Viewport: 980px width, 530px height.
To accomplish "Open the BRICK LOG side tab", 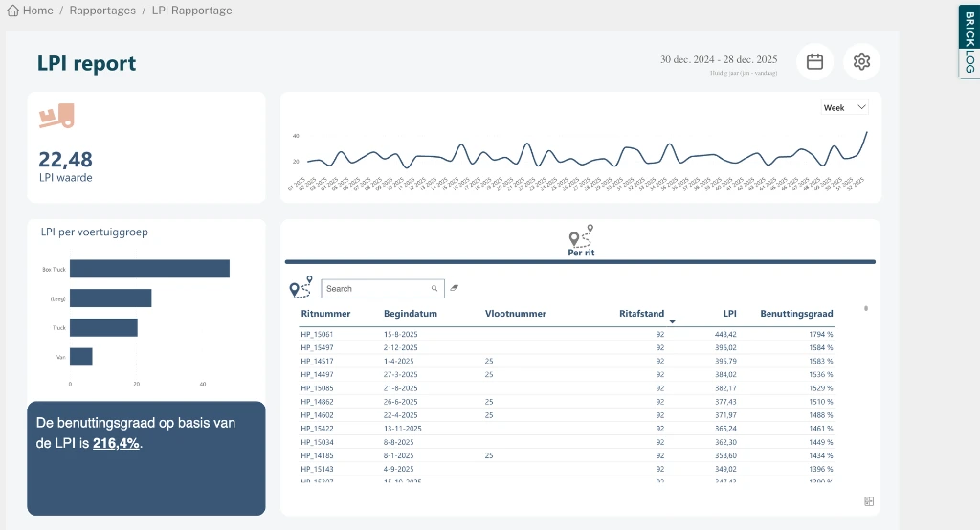I will pyautogui.click(x=969, y=41).
